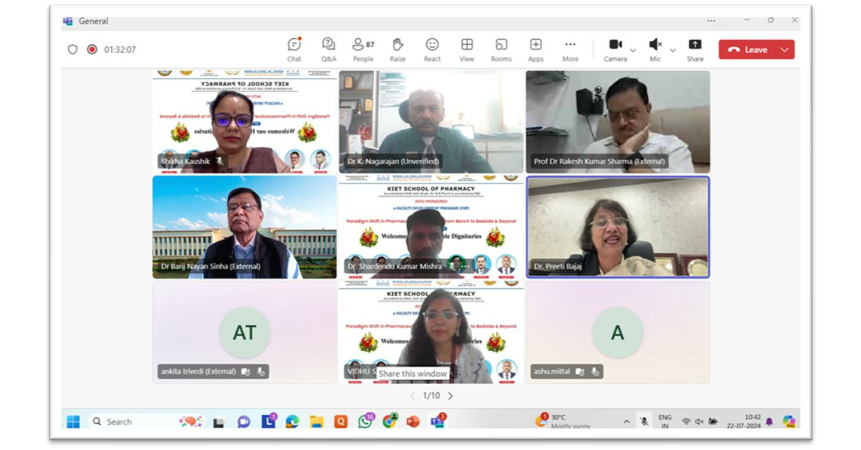Viewport: 861px width, 450px height.
Task: Unmute the microphone with Mic button
Action: 655,46
